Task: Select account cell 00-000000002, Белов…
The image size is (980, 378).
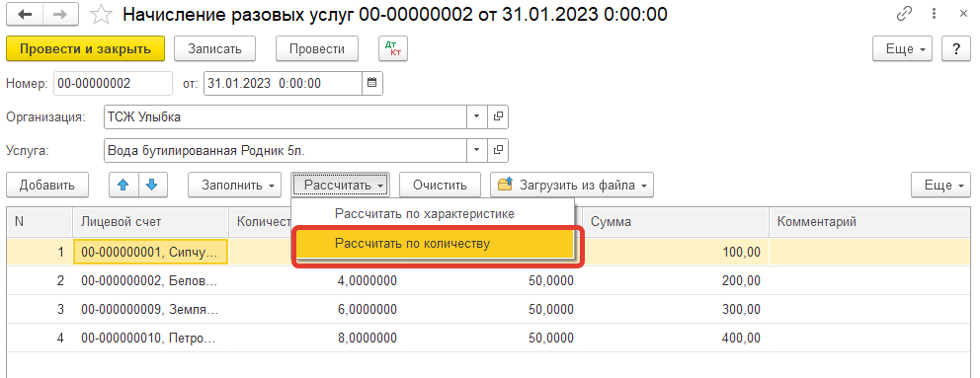Action: coord(150,281)
